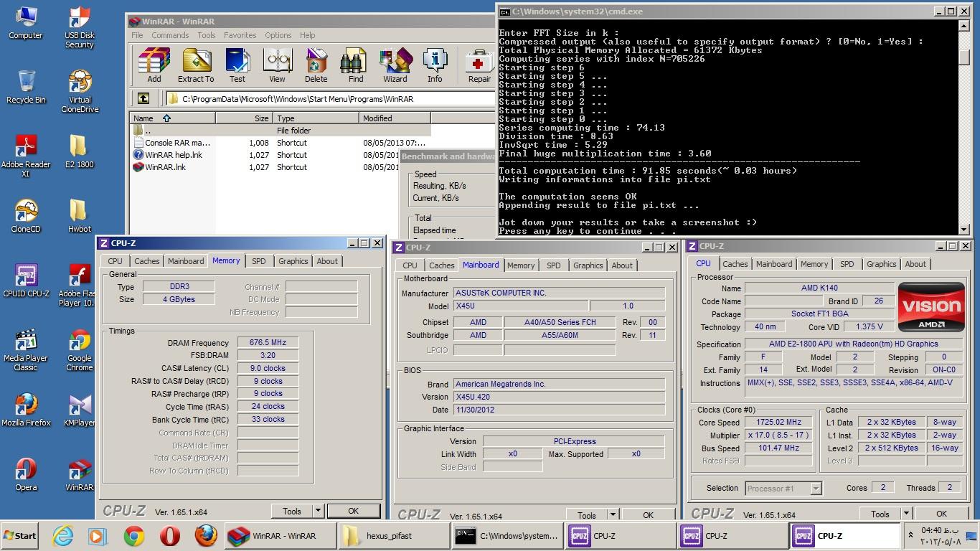Click Tools button in Mainboard CPU-Z window
The width and height of the screenshot is (980, 551).
[x=587, y=515]
